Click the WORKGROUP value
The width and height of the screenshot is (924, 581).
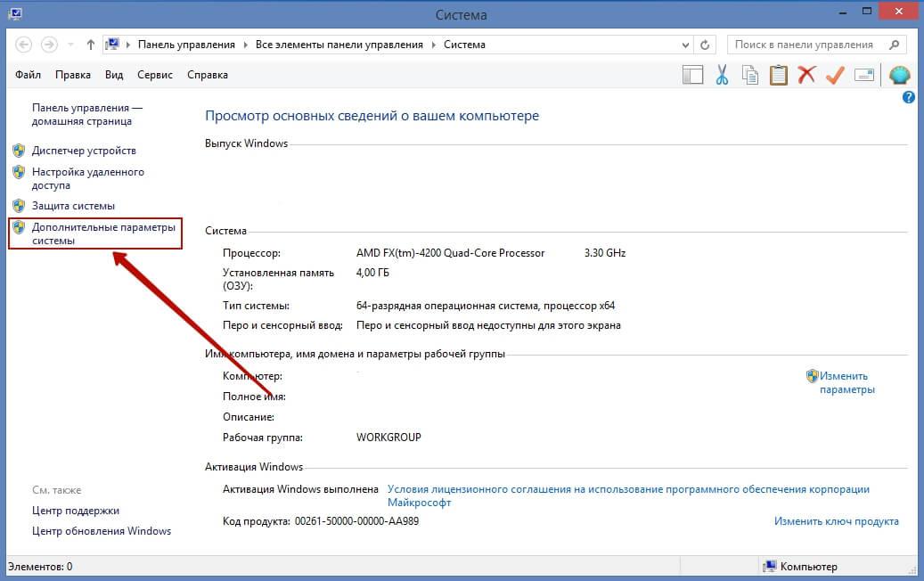(388, 438)
